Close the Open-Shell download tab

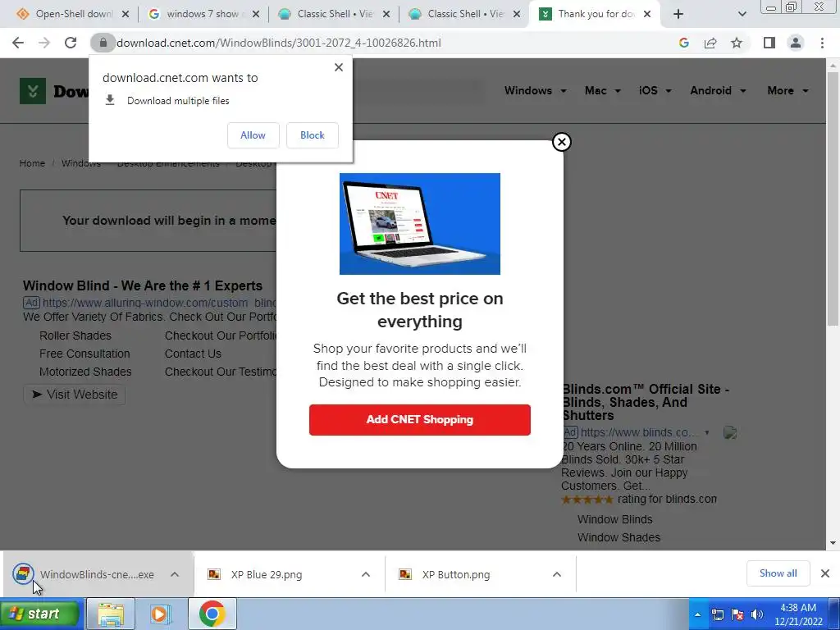[x=126, y=15]
